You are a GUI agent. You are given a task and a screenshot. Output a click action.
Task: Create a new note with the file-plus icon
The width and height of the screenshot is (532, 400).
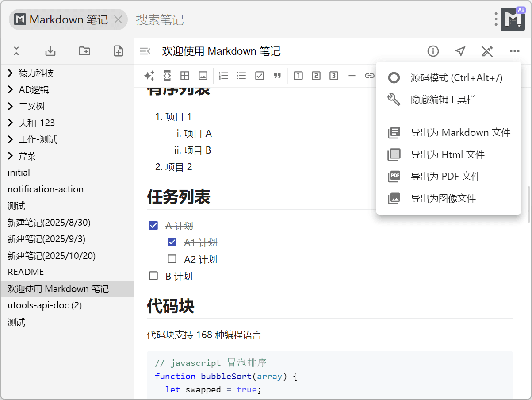click(x=119, y=51)
